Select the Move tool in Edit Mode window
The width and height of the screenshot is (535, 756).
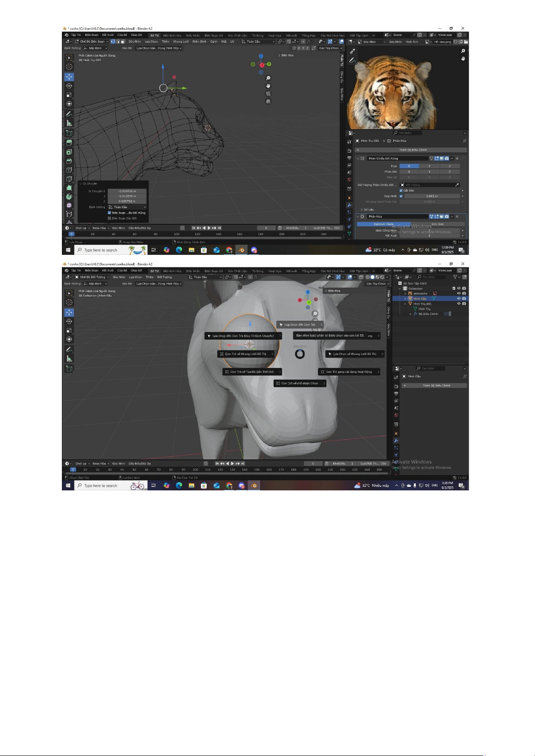[69, 77]
